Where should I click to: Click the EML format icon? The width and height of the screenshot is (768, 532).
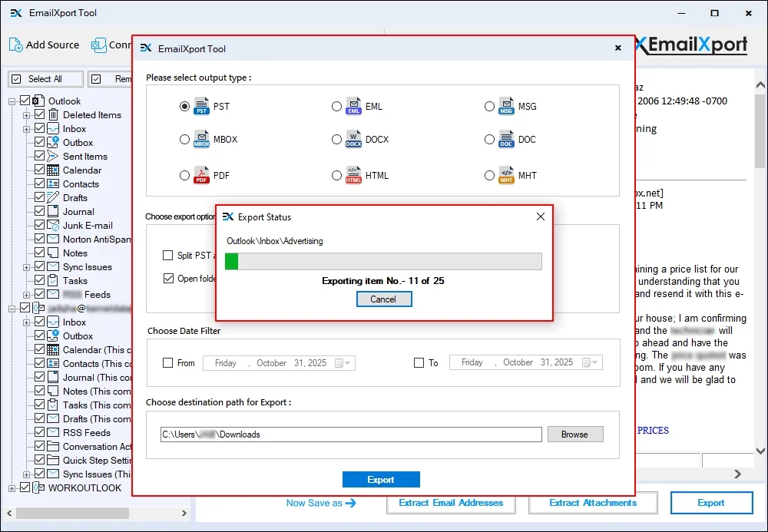pos(354,104)
